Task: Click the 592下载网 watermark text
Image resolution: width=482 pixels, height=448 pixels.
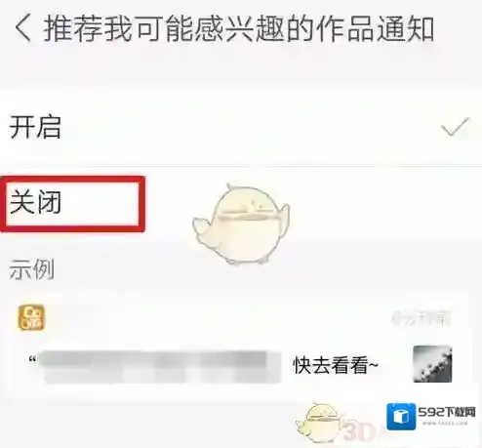Action: click(x=447, y=412)
